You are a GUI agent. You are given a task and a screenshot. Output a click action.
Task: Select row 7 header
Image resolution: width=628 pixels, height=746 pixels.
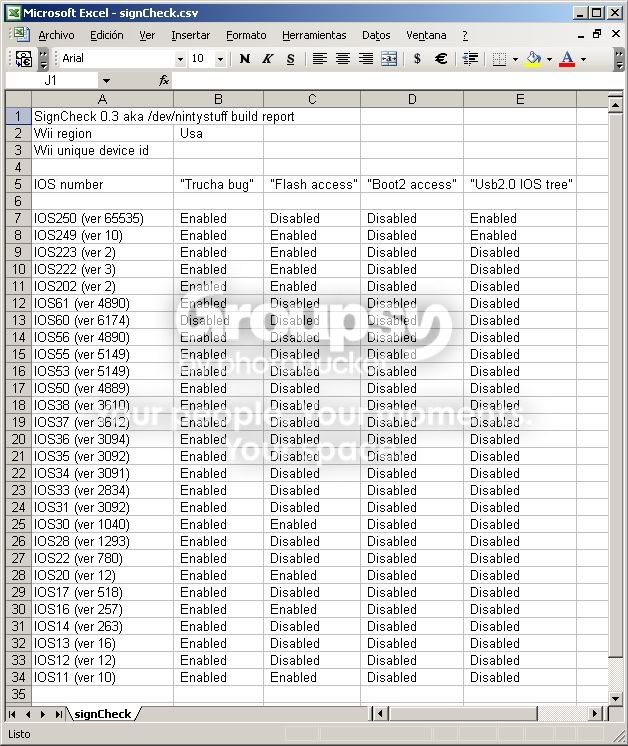18,218
